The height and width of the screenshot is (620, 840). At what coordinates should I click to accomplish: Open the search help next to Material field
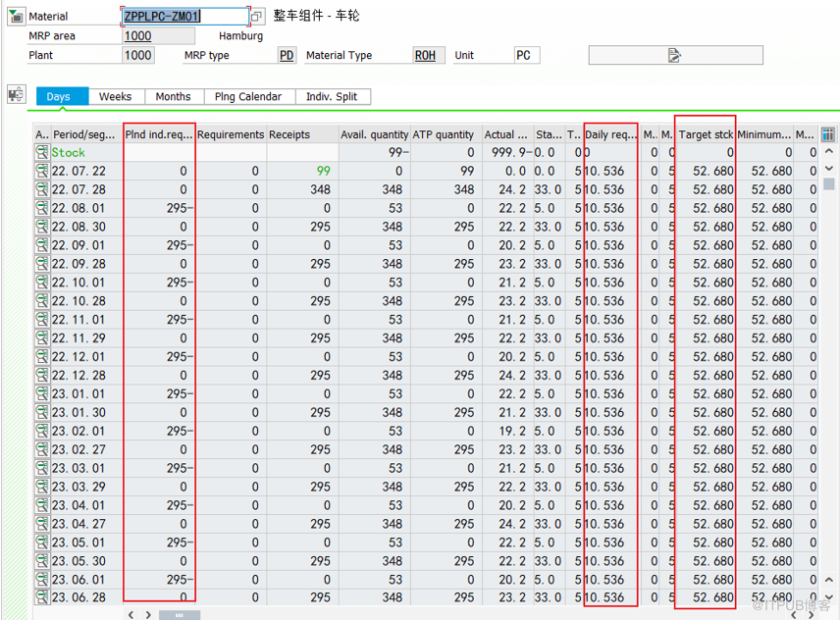[257, 17]
